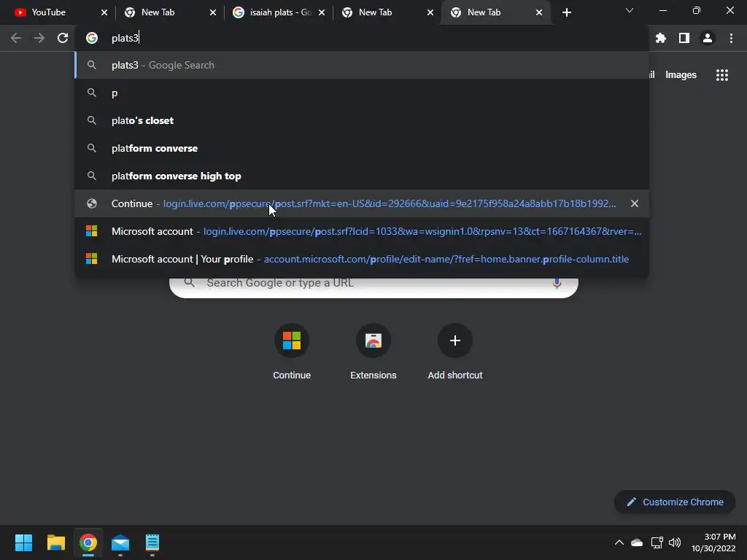The width and height of the screenshot is (747, 560).
Task: Open a new tab with plus button
Action: 566,12
